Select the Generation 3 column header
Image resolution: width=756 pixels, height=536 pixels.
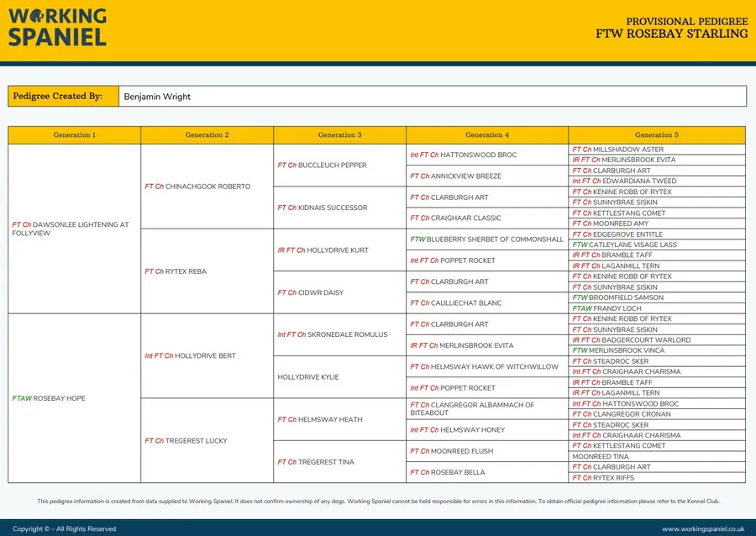point(339,135)
